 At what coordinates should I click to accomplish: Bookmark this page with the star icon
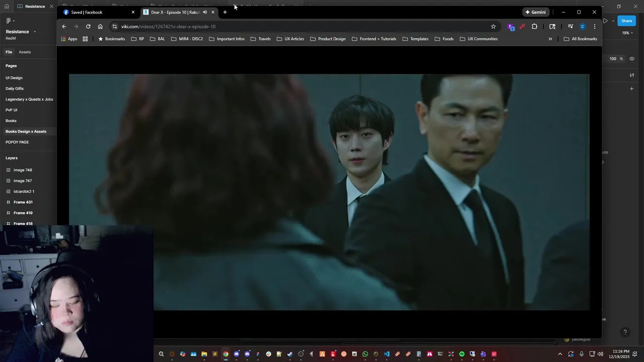pos(493,27)
